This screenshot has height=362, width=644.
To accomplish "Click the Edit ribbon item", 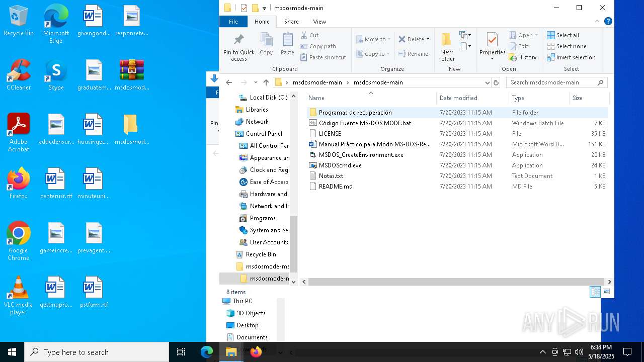I will point(519,46).
